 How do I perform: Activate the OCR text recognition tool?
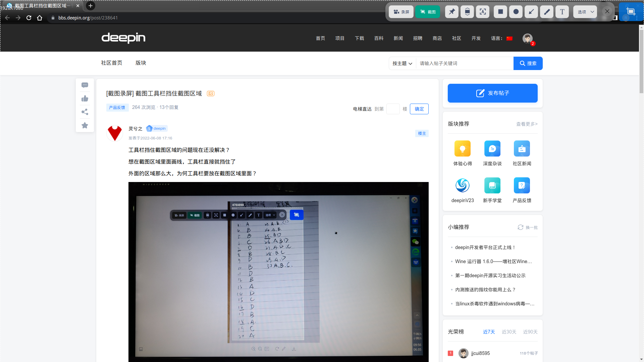(x=483, y=12)
